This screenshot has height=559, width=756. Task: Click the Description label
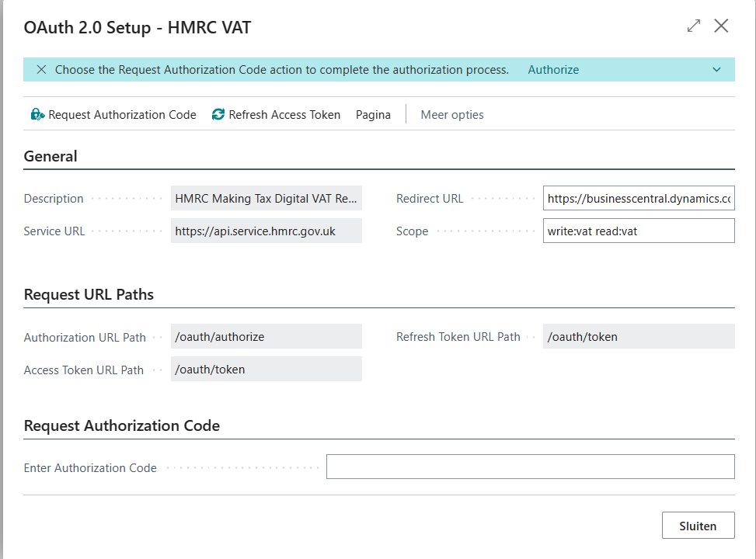click(54, 199)
